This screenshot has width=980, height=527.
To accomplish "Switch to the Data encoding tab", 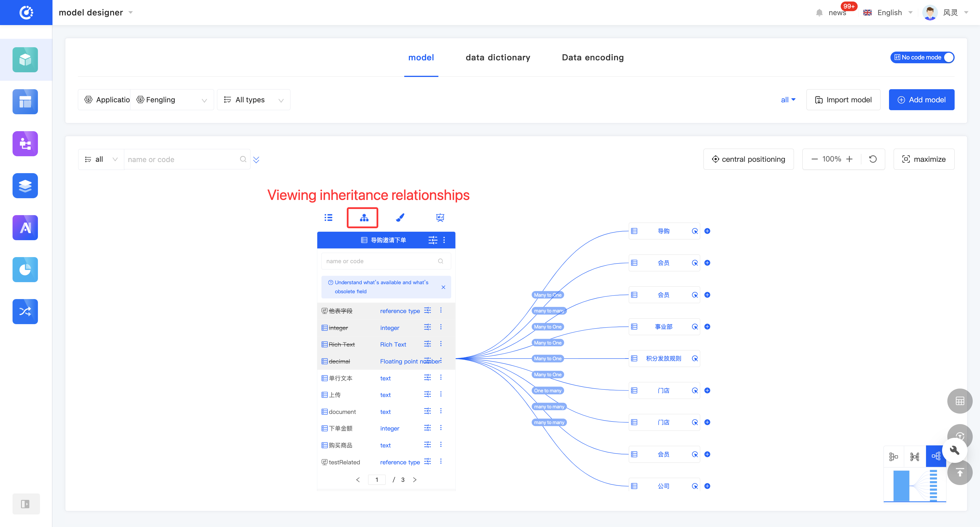I will (592, 57).
